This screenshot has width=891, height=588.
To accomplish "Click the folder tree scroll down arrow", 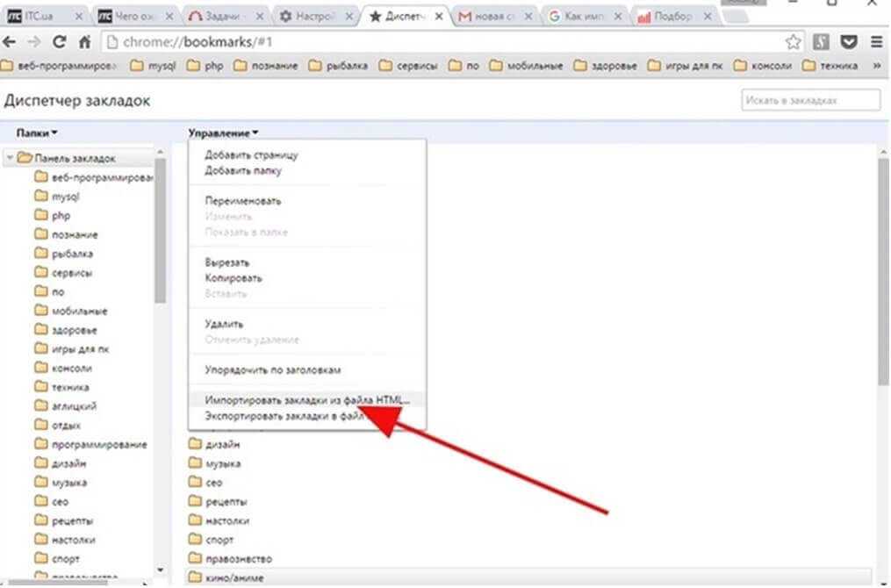I will tap(161, 570).
